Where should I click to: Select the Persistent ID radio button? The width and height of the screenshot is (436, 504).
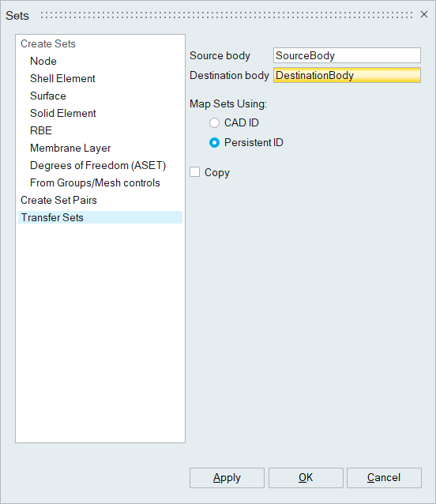214,142
